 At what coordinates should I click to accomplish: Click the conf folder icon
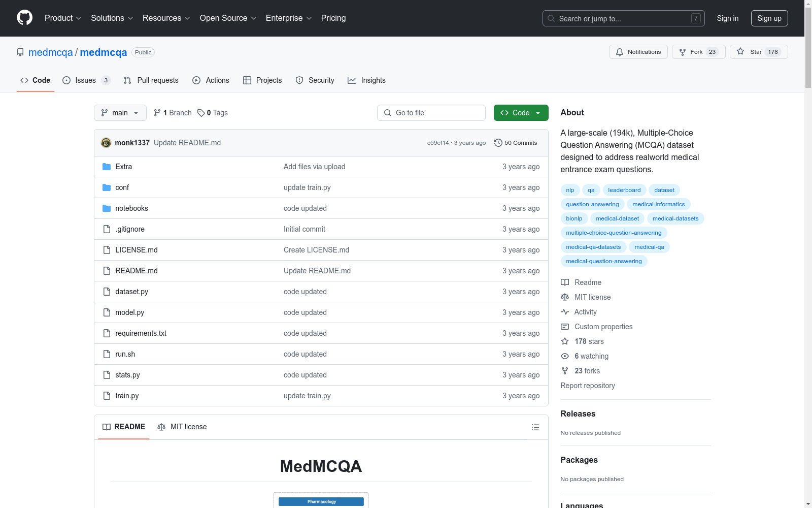click(107, 187)
